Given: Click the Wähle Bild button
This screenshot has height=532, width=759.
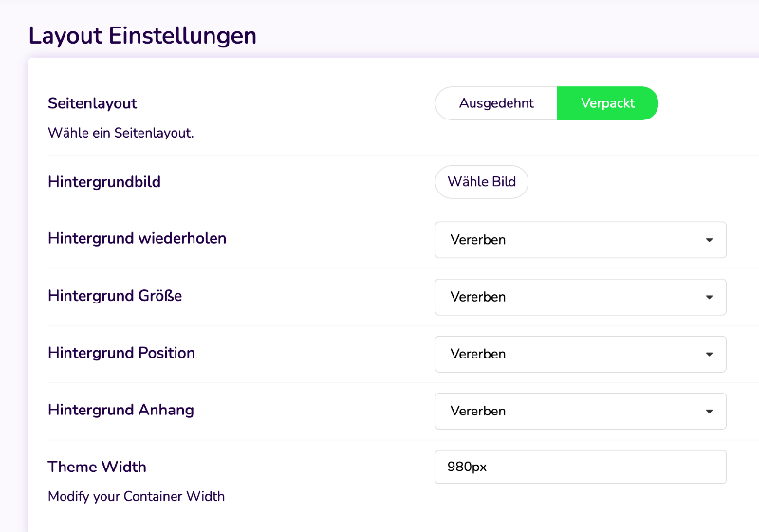Looking at the screenshot, I should coord(482,182).
